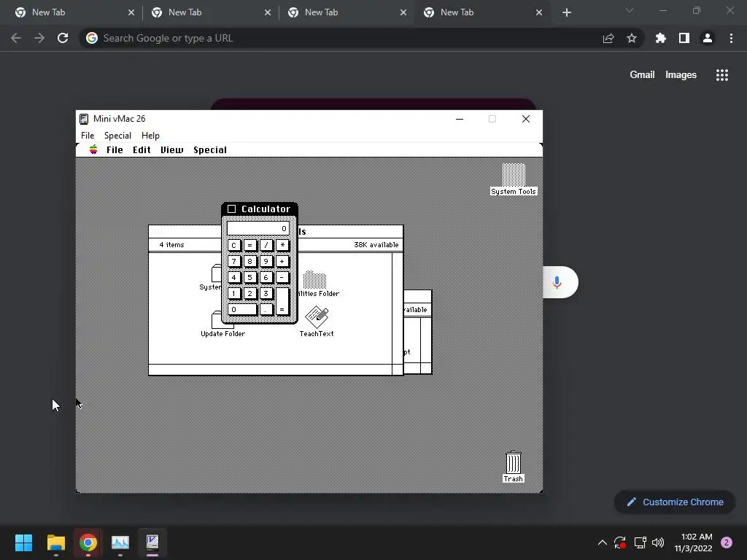Viewport: 747px width, 560px height.
Task: Click the share page icon in address bar
Action: (x=608, y=38)
